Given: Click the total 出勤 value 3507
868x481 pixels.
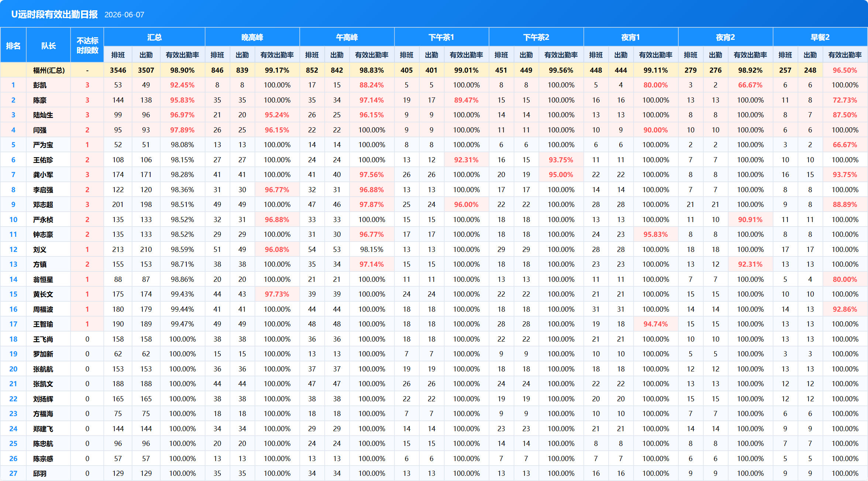Looking at the screenshot, I should pos(146,70).
